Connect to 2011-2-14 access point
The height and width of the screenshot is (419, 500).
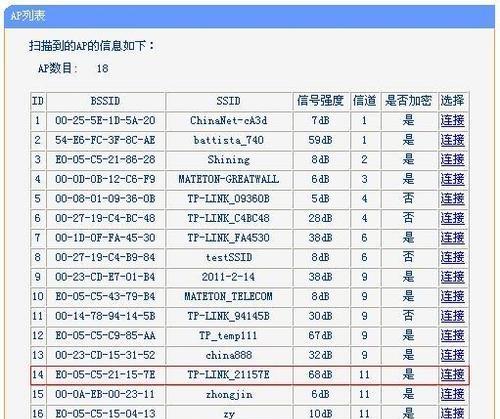[x=452, y=277]
